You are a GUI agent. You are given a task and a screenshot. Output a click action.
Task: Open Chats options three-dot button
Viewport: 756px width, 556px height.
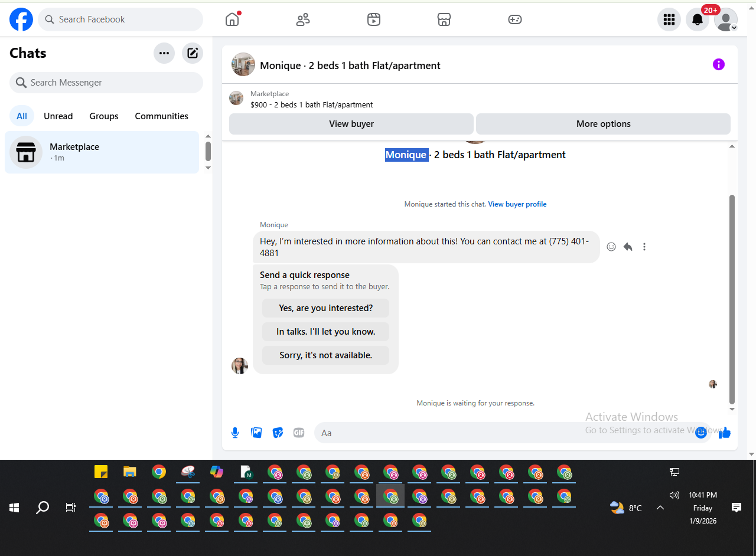(164, 53)
